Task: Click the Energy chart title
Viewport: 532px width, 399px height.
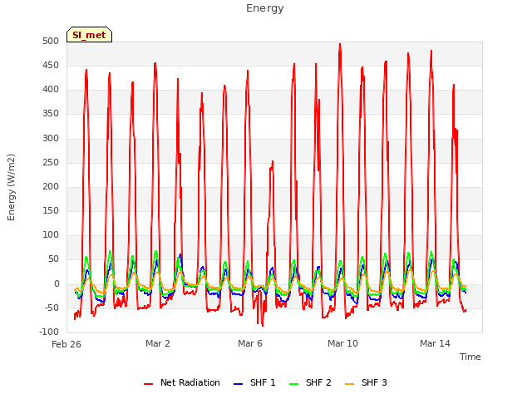Action: [265, 8]
